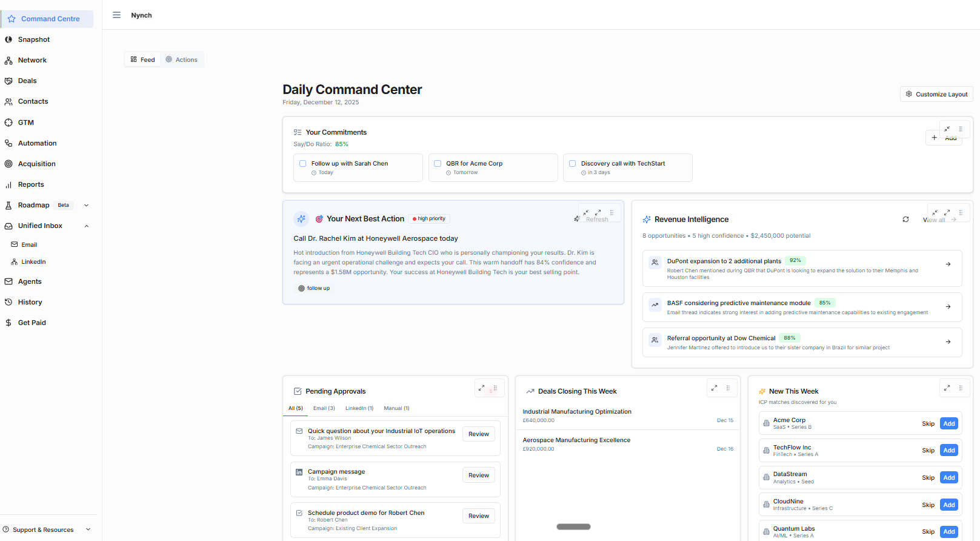Click drag handle on Deals Closing widget

(728, 388)
